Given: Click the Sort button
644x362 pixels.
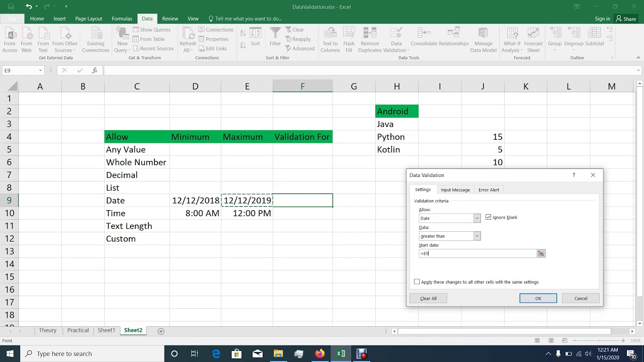Looking at the screenshot, I should click(x=256, y=37).
